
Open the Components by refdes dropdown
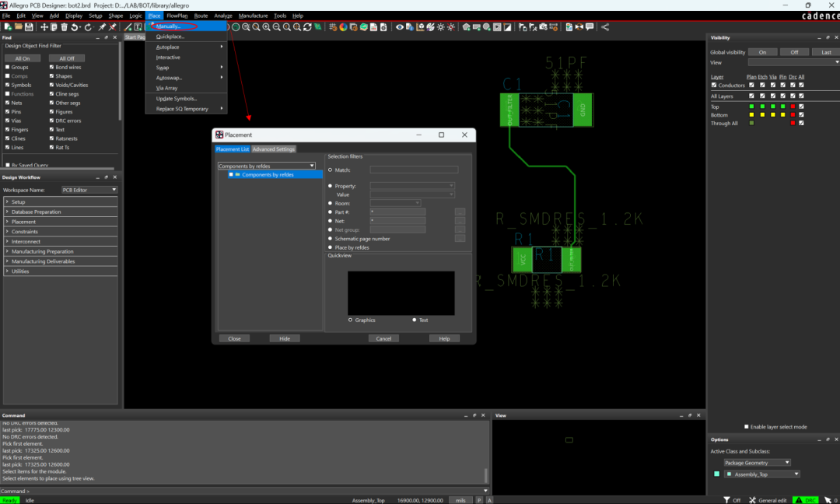coord(267,166)
